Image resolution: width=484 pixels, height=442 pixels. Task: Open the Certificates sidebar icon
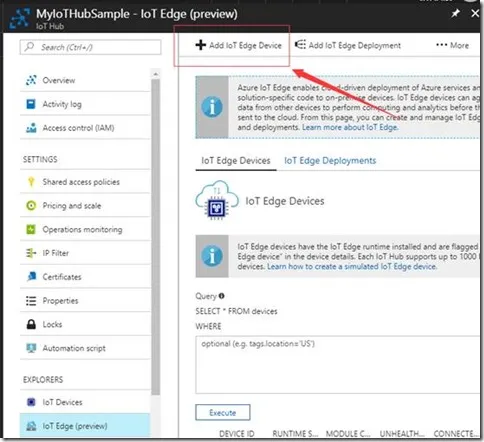click(31, 277)
